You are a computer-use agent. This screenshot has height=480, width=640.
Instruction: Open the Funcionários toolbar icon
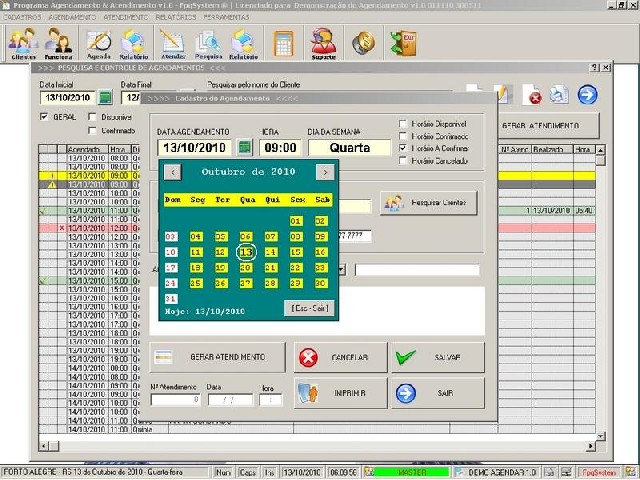[58, 43]
